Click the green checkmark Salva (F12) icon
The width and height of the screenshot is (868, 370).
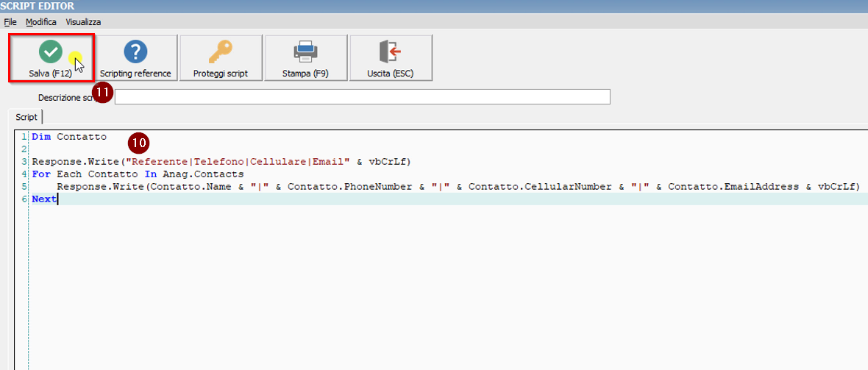(x=50, y=52)
